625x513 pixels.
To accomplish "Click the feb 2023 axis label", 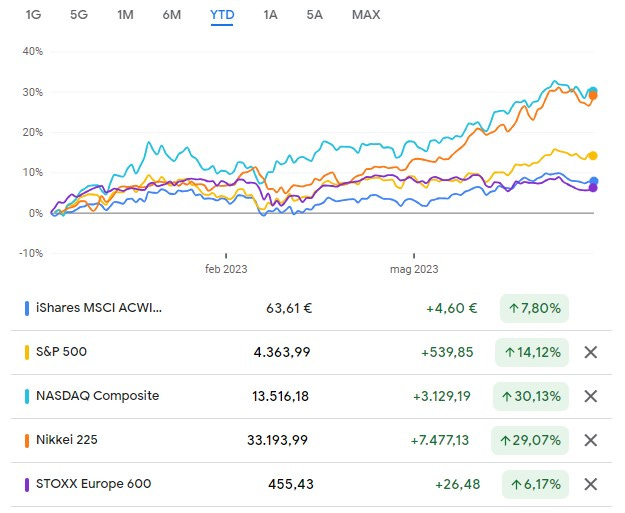I will click(x=226, y=269).
